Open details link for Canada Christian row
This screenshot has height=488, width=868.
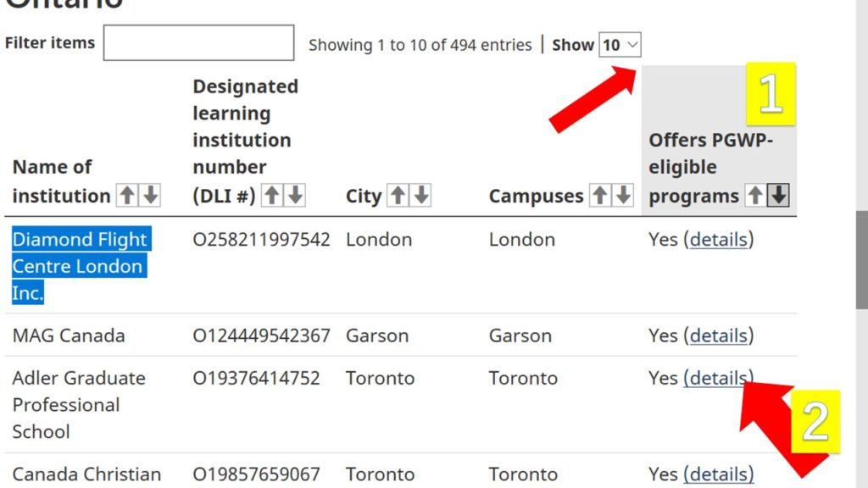[x=719, y=474]
